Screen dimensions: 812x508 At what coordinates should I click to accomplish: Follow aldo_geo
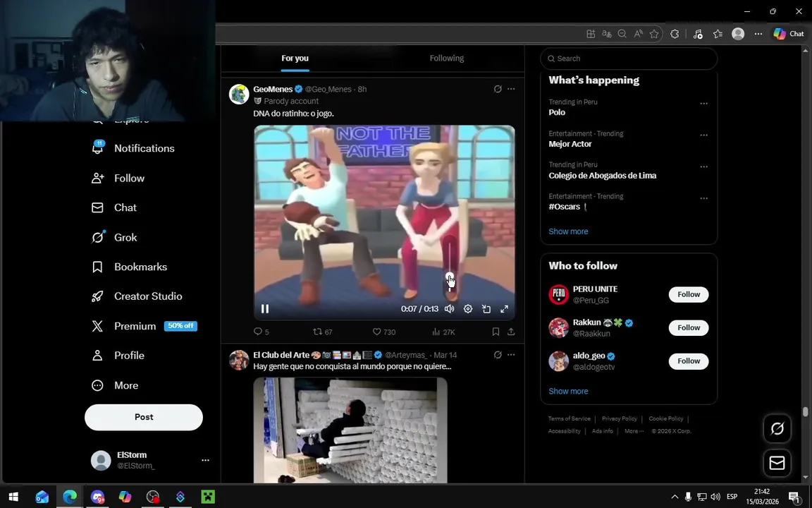tap(689, 361)
